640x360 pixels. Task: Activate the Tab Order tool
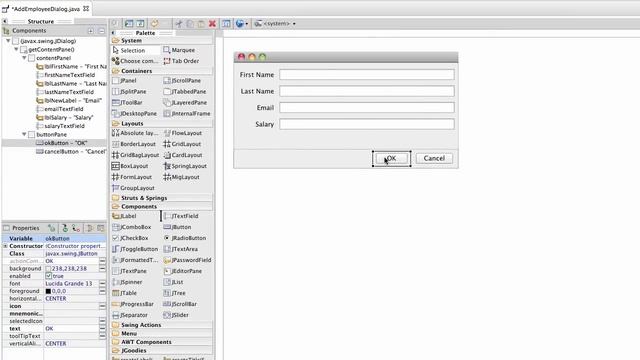click(181, 61)
